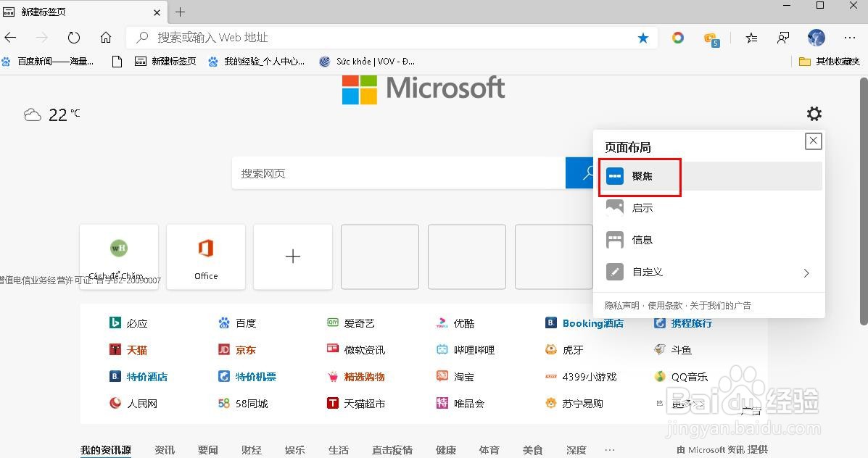Image resolution: width=868 pixels, height=458 pixels.
Task: Select the 聚焦 layout option
Action: click(x=712, y=176)
